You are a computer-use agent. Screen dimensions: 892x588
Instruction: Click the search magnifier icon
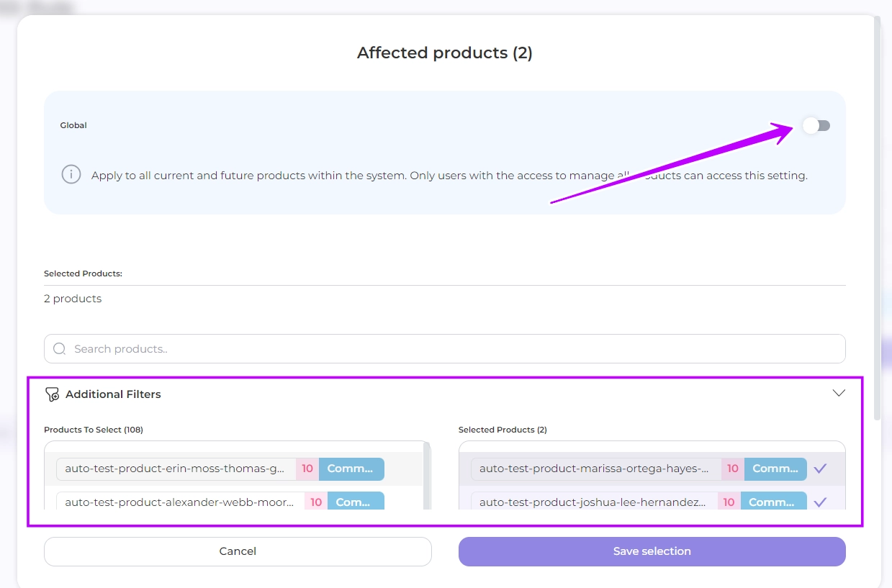(60, 349)
